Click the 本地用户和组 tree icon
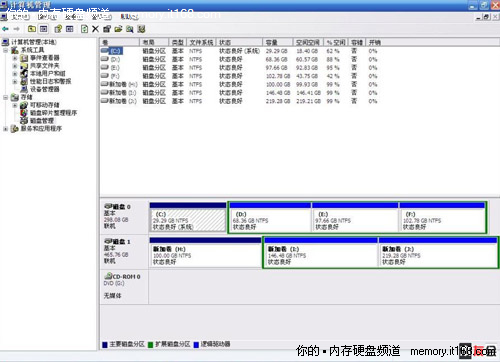The width and height of the screenshot is (500, 362). [24, 74]
